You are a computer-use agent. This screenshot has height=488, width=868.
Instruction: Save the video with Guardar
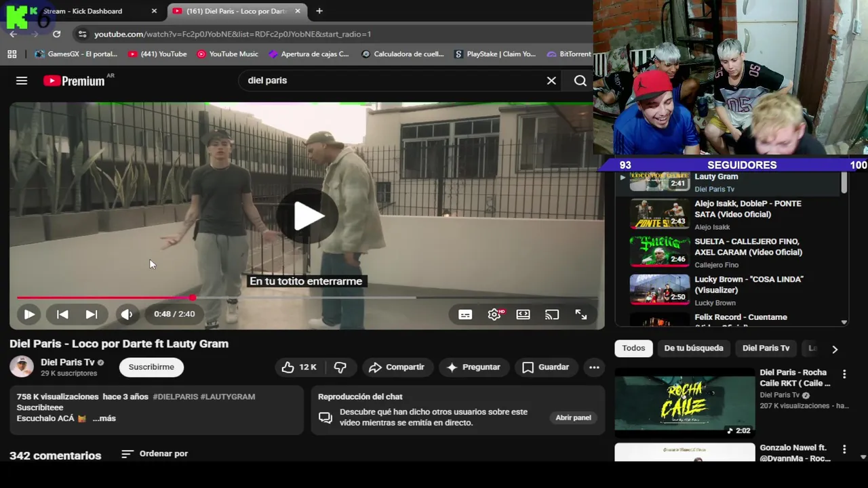(x=546, y=367)
